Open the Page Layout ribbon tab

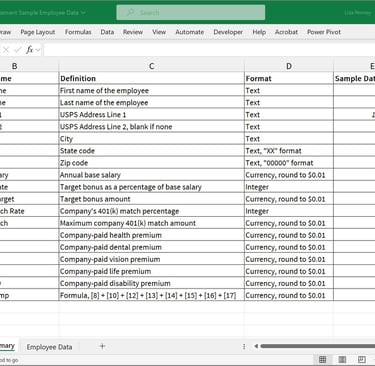[38, 32]
